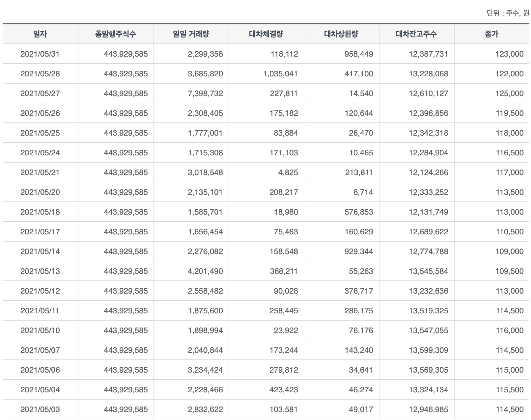Select the date cell 2021/05/18
The height and width of the screenshot is (420, 531).
click(40, 212)
